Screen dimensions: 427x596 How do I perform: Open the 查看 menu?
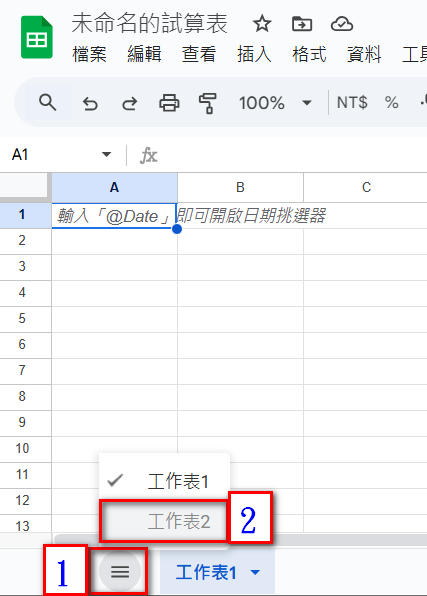pyautogui.click(x=199, y=54)
